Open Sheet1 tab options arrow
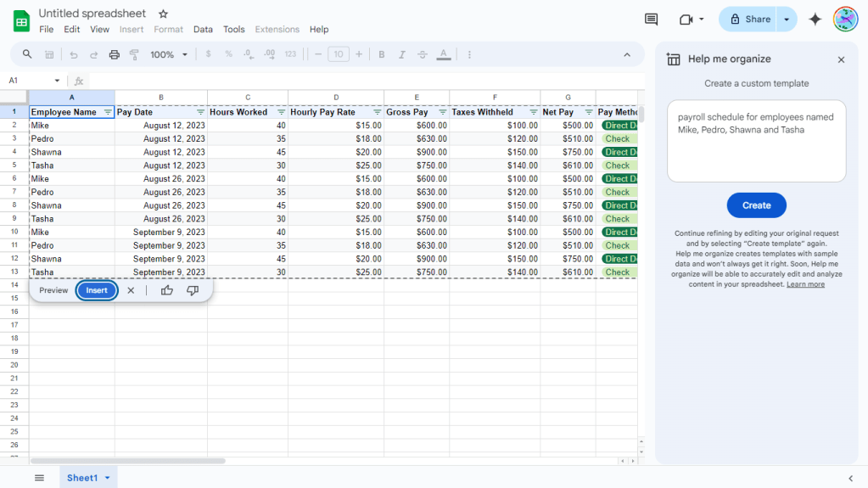This screenshot has height=488, width=868. [108, 478]
